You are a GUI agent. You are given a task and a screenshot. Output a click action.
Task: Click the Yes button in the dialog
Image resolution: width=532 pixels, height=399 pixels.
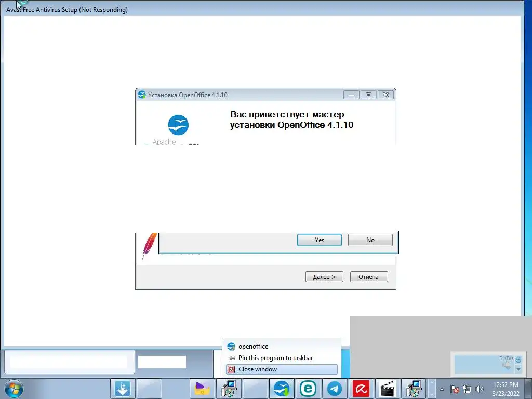(x=320, y=240)
